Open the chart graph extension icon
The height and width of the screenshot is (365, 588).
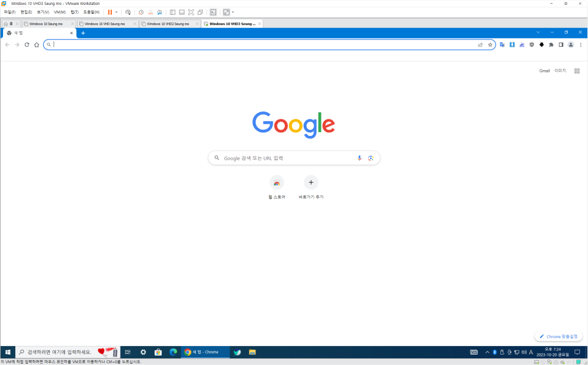522,44
